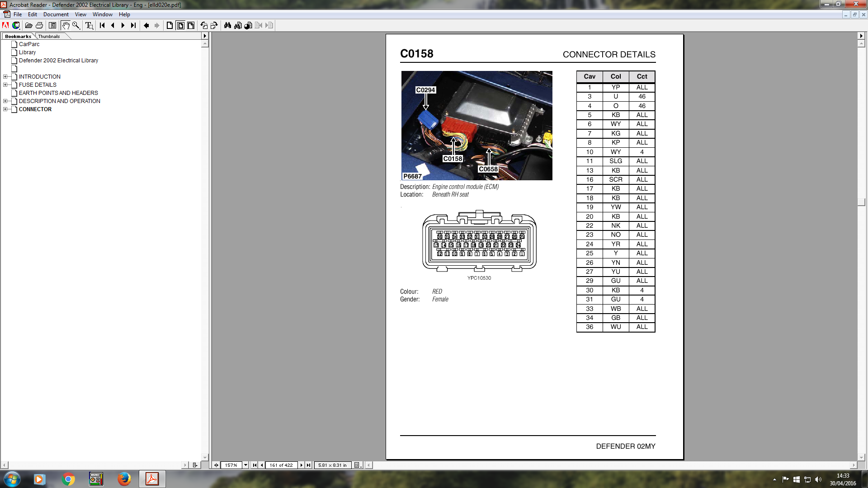Click the Go to Previous View arrow
This screenshot has height=488, width=868.
coord(146,25)
